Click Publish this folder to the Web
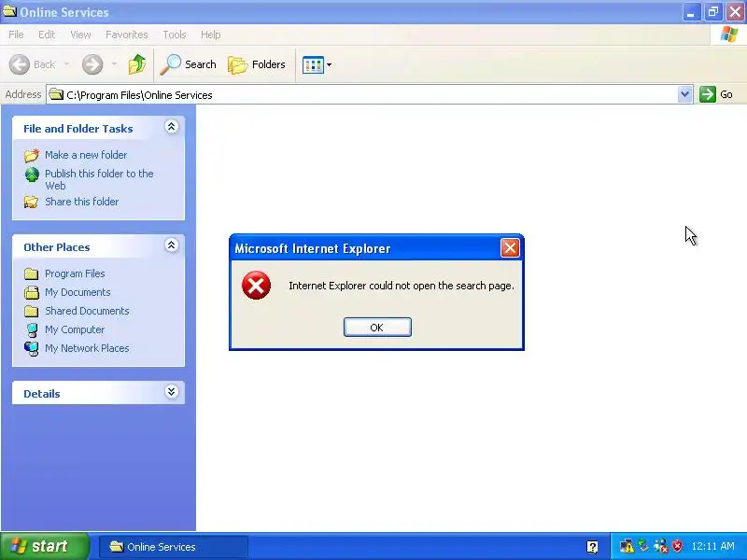 click(99, 179)
